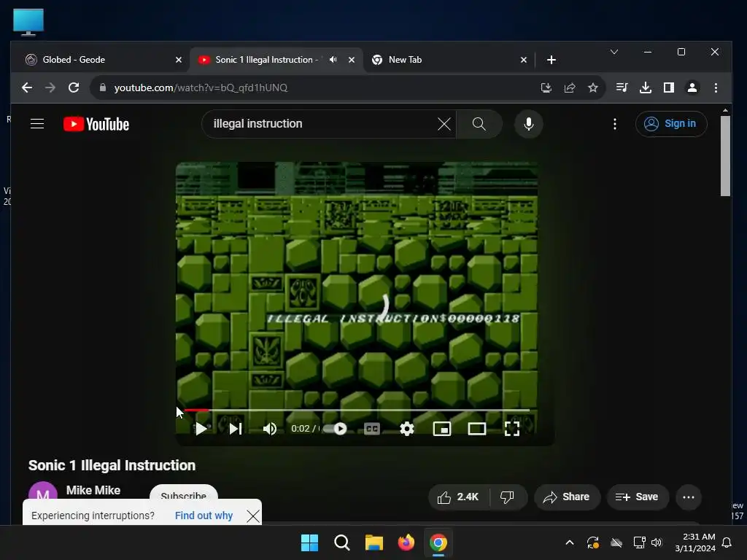This screenshot has height=560, width=747.
Task: Switch to the miniplayer
Action: [441, 429]
